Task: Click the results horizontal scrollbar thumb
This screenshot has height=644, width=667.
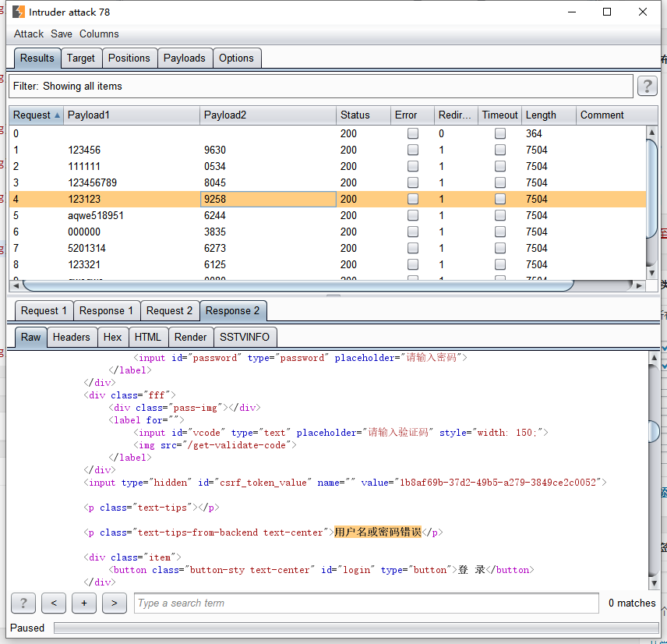Action: [x=298, y=285]
